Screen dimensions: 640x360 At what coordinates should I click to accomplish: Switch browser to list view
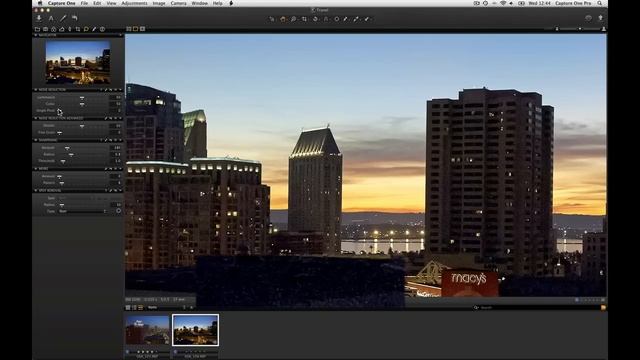(134, 307)
